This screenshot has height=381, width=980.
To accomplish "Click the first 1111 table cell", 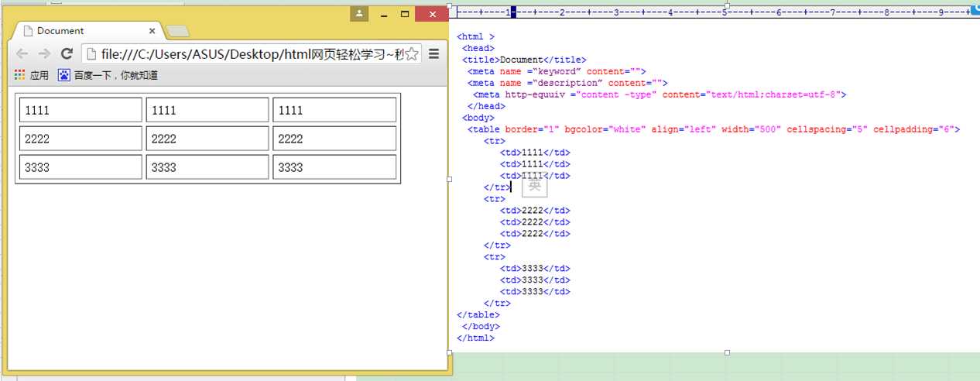I will click(x=81, y=110).
